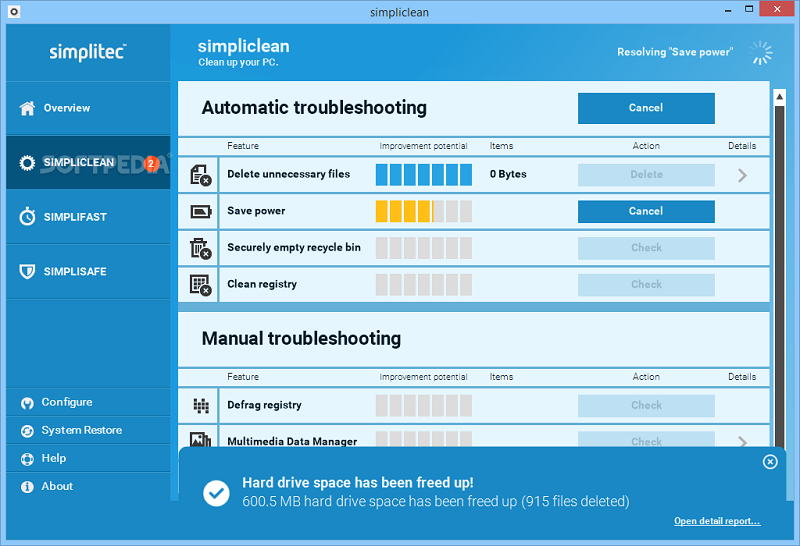
Task: Click the Securely empty recycle bin icon
Action: (x=199, y=248)
